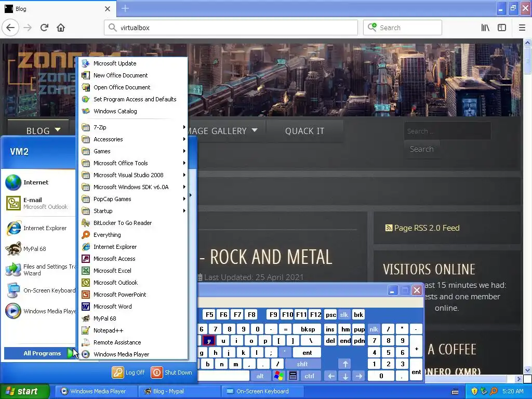This screenshot has width=532, height=399.
Task: Go to browser home page
Action: pyautogui.click(x=61, y=28)
